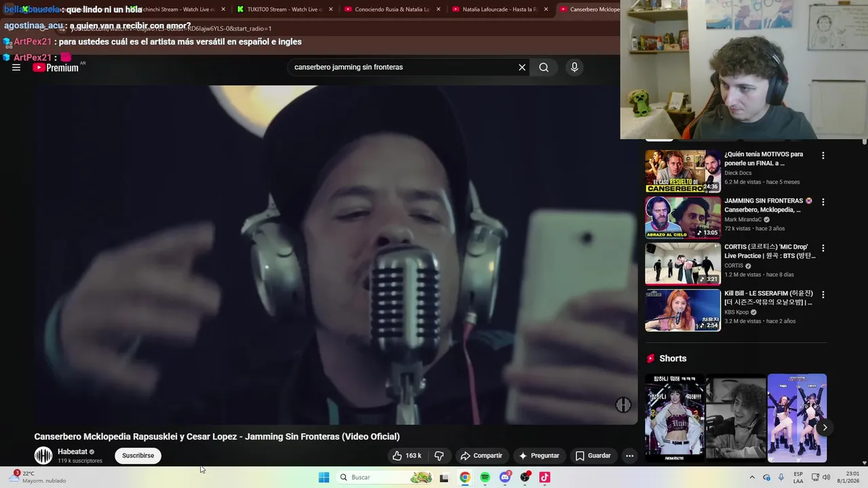This screenshot has width=868, height=488.
Task: Open Discord from the taskbar
Action: (505, 477)
